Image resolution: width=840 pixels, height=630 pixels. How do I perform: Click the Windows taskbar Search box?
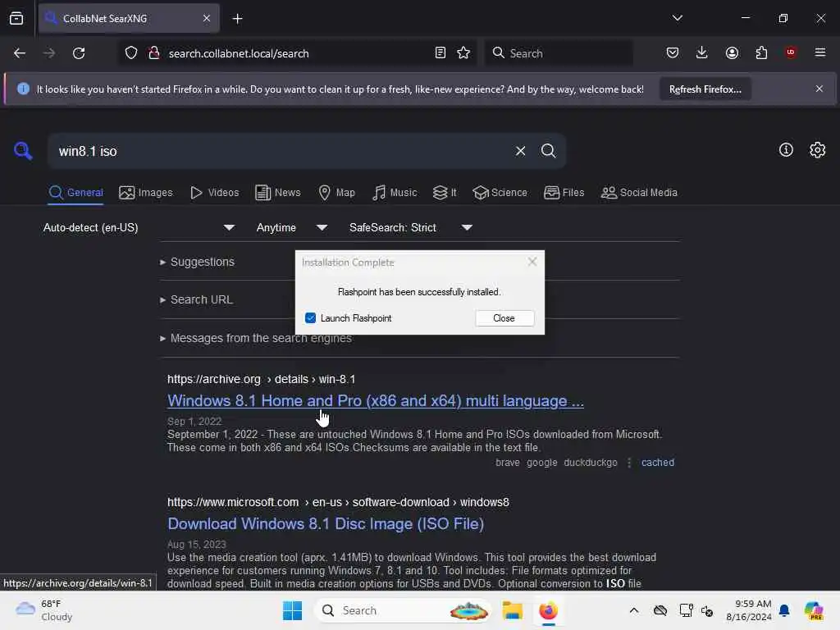(403, 610)
